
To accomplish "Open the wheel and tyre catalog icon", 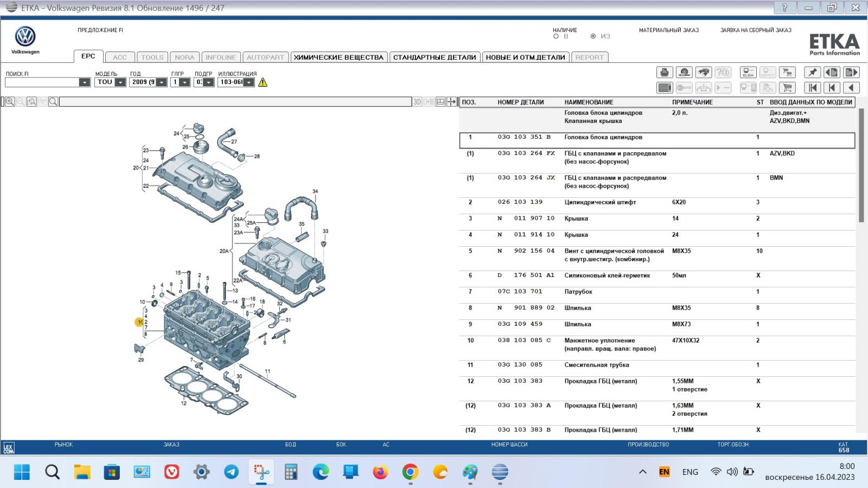I will (x=684, y=72).
